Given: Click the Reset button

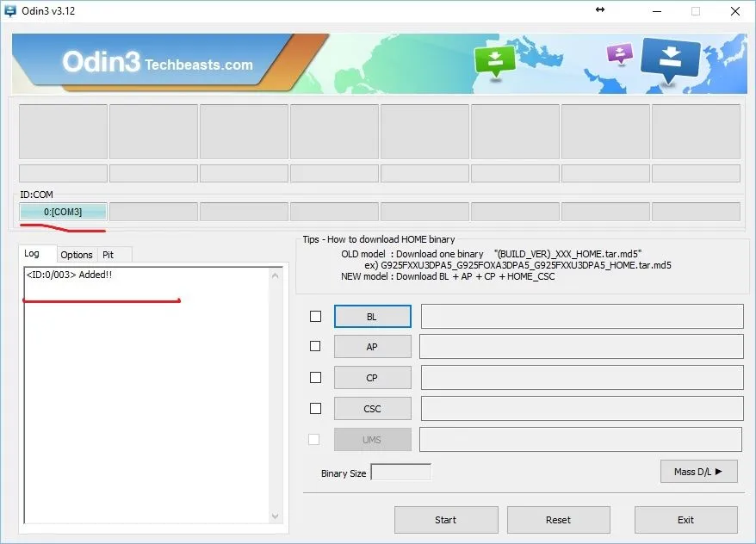Looking at the screenshot, I should click(x=558, y=520).
